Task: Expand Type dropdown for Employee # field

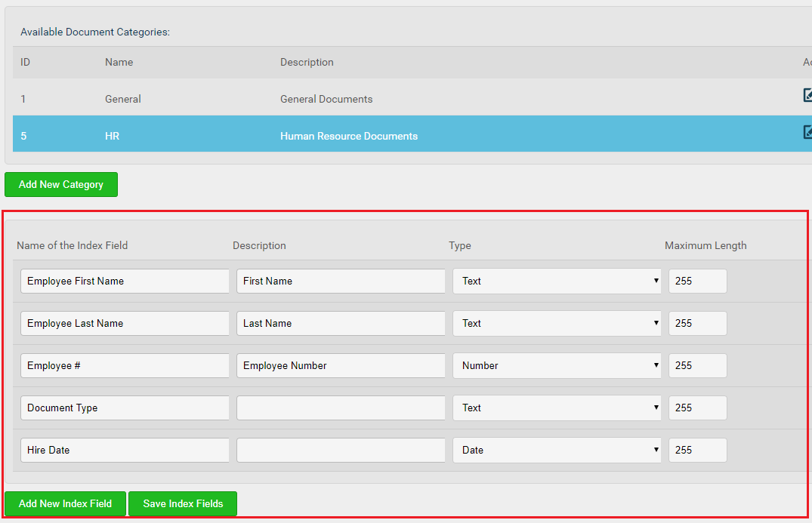Action: (557, 365)
